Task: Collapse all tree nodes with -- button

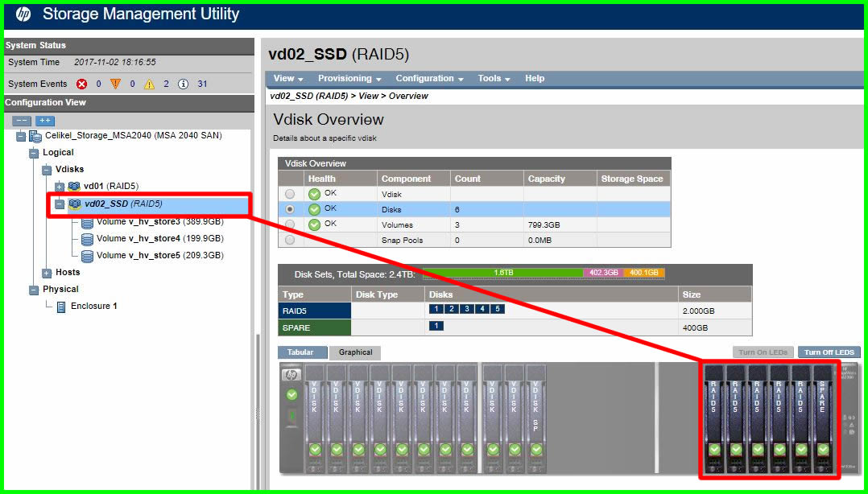Action: coord(22,121)
